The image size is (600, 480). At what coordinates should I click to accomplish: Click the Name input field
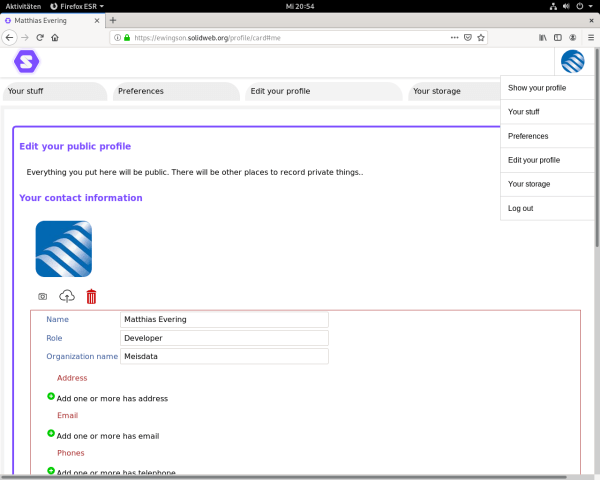tap(224, 320)
